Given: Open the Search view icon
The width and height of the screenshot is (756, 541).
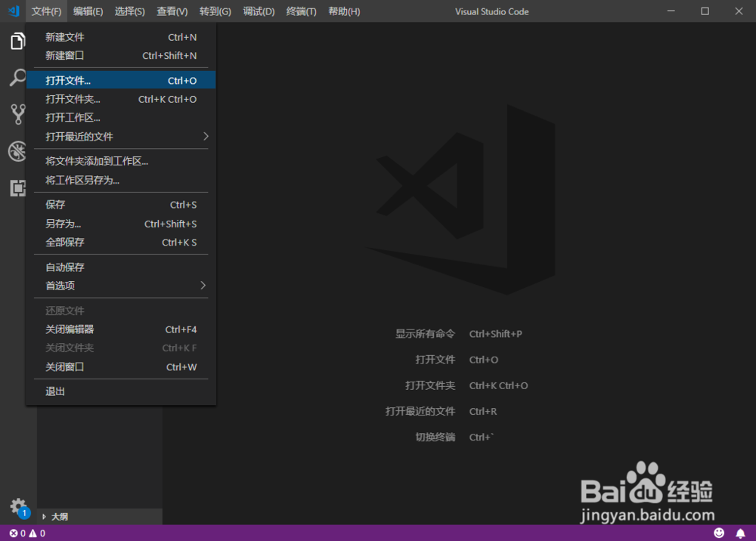Looking at the screenshot, I should 17,78.
